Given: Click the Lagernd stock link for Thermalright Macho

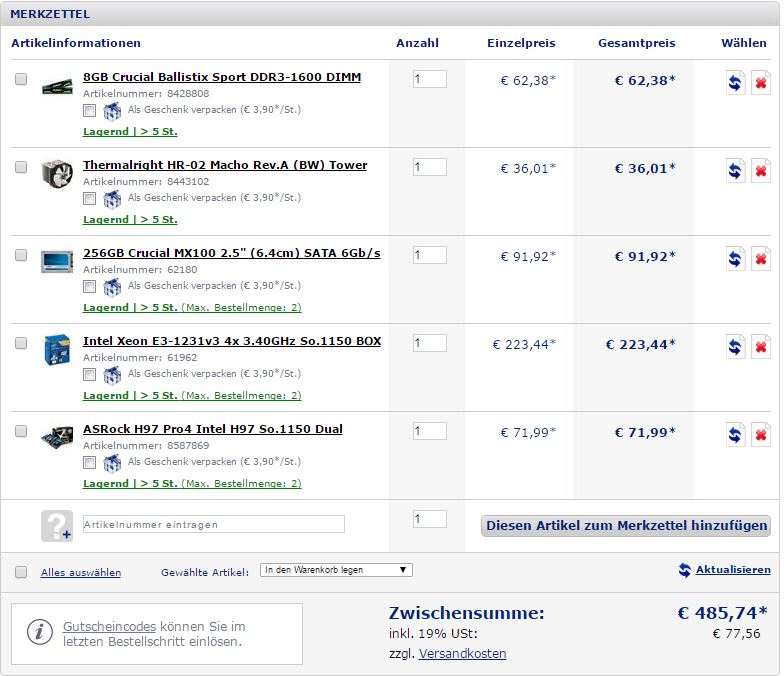Looking at the screenshot, I should [x=130, y=220].
